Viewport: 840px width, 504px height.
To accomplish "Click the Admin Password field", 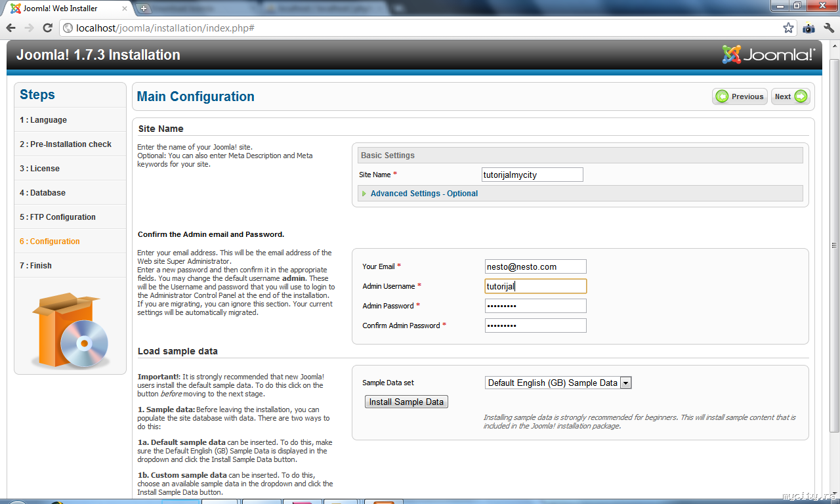I will tap(535, 306).
